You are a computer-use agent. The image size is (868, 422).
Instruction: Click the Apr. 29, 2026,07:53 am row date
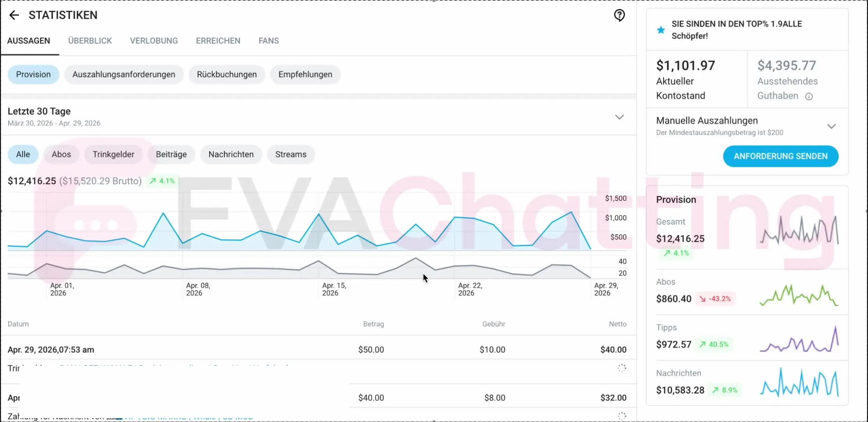point(51,350)
